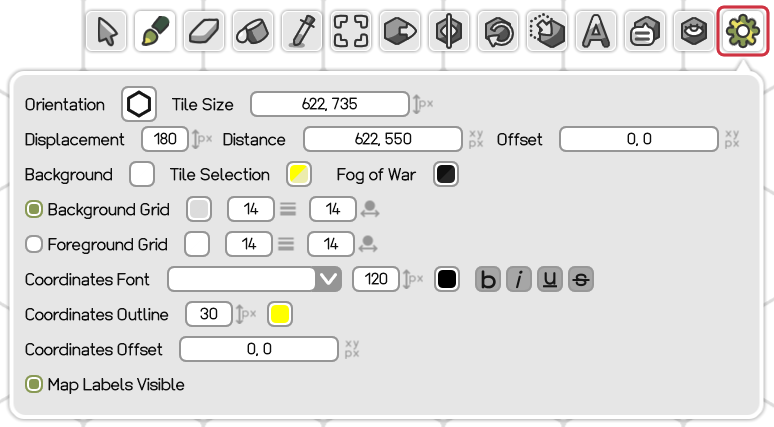The width and height of the screenshot is (774, 427).
Task: Toggle underline for coordinates font
Action: click(550, 280)
